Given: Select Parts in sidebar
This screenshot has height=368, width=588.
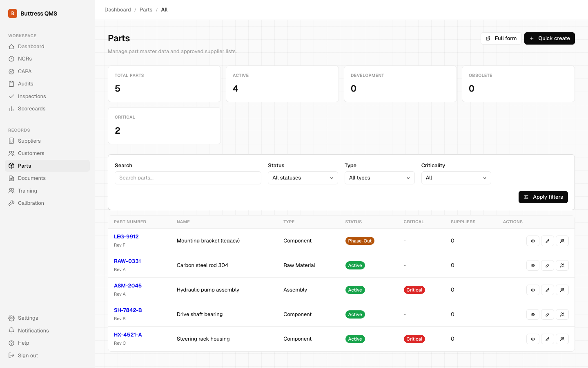Looking at the screenshot, I should (47, 166).
